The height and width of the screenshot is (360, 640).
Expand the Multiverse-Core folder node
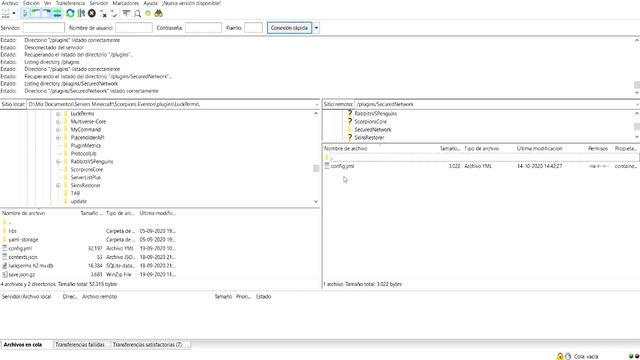tap(58, 122)
